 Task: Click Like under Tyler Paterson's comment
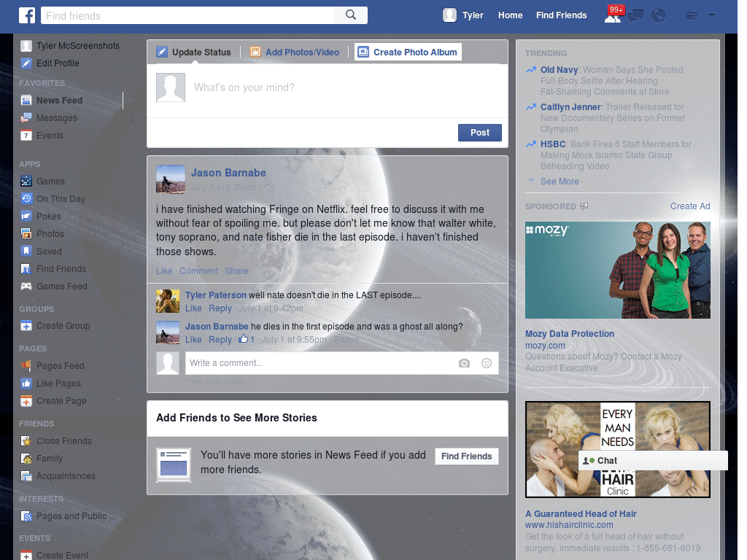[193, 308]
